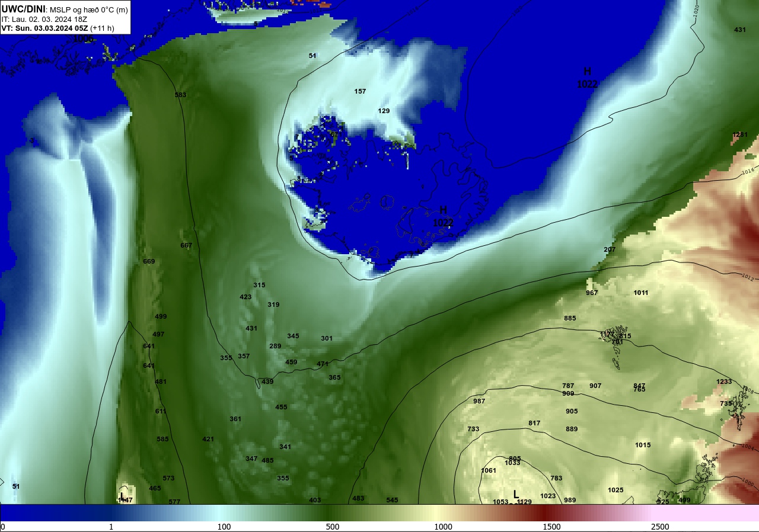Viewport: 759px width, 532px height.
Task: Click the height value 817
Action: [x=534, y=423]
